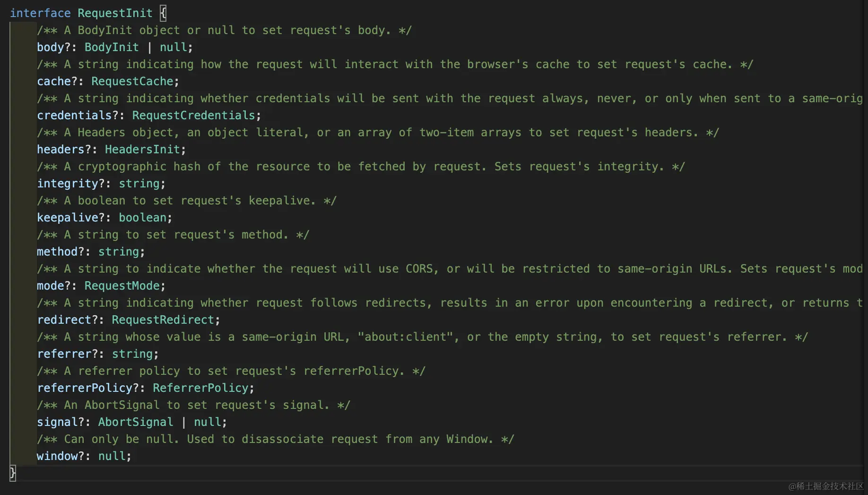Click the interface keyword

[40, 13]
